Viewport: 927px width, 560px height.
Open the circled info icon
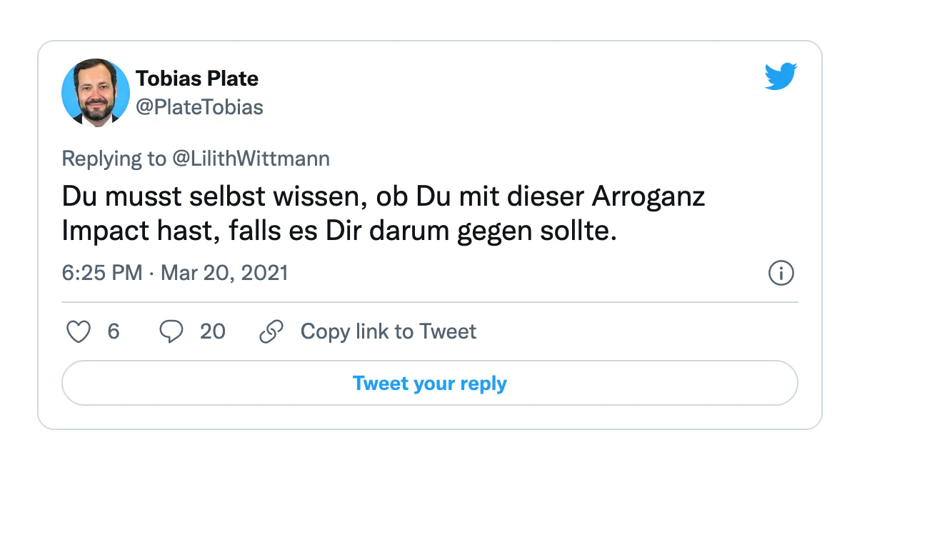pos(781,273)
